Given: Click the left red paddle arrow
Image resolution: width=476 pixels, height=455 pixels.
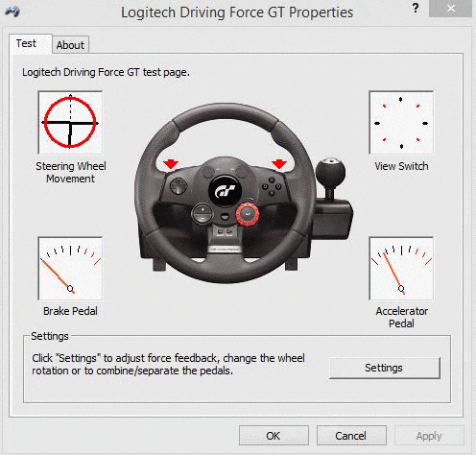Looking at the screenshot, I should (171, 164).
